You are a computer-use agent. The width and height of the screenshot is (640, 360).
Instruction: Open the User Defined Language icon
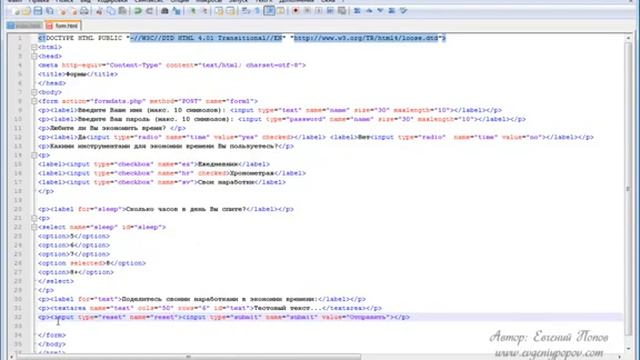click(281, 11)
